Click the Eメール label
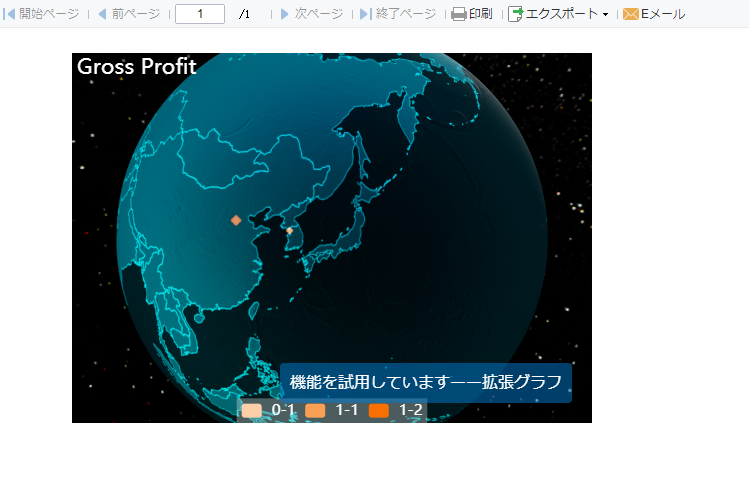This screenshot has width=749, height=492. pyautogui.click(x=663, y=14)
